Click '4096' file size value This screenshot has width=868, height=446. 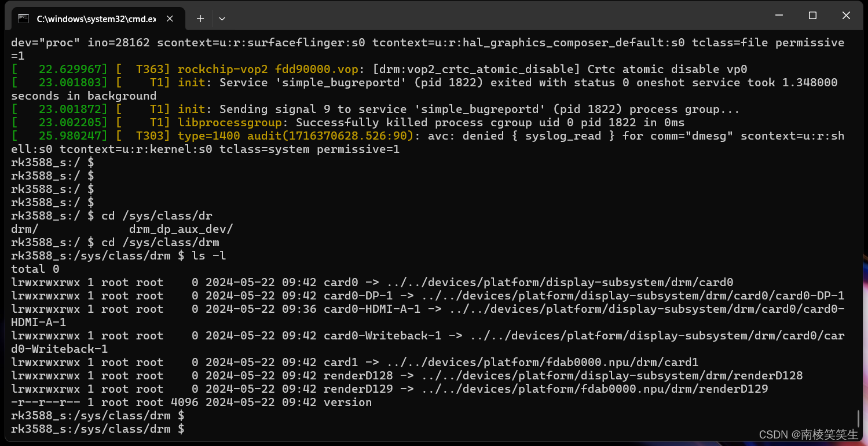pos(184,402)
